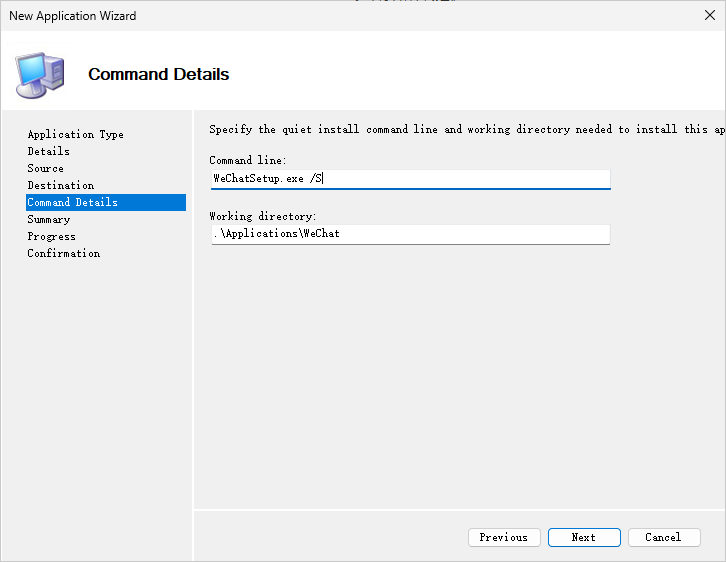Screen dimensions: 726x562
Task: Continue with the Next button
Action: point(584,537)
